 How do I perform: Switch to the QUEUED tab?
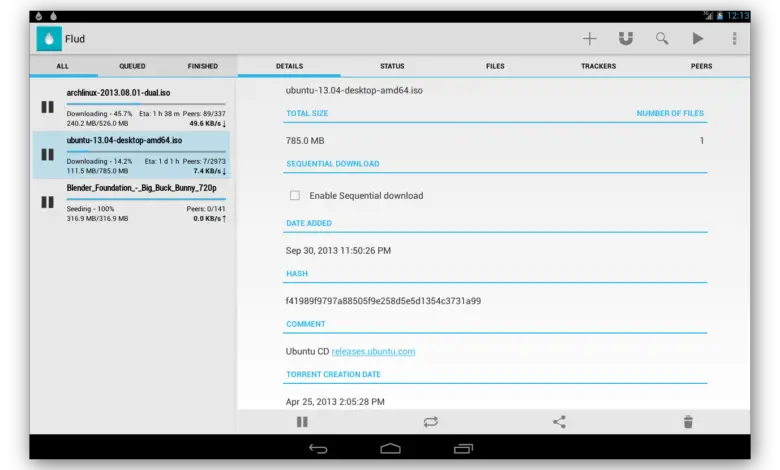point(132,66)
